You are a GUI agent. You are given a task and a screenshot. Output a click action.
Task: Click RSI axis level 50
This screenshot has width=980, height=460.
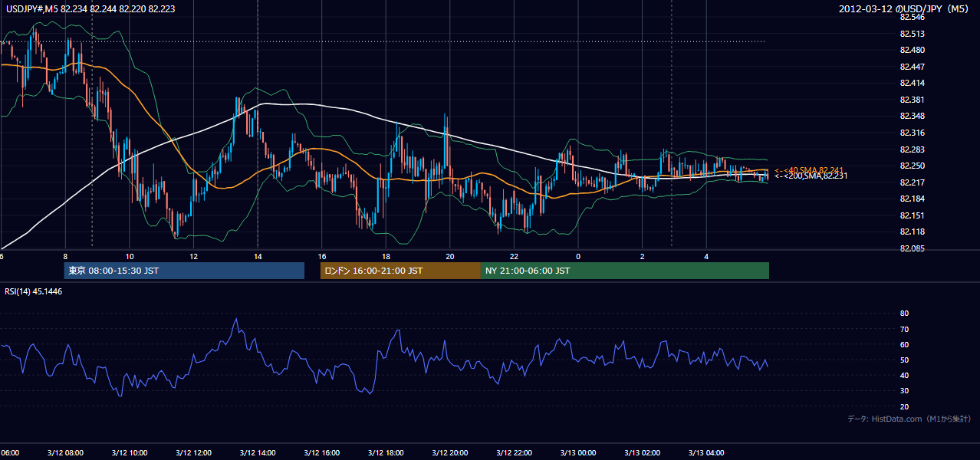(x=905, y=360)
